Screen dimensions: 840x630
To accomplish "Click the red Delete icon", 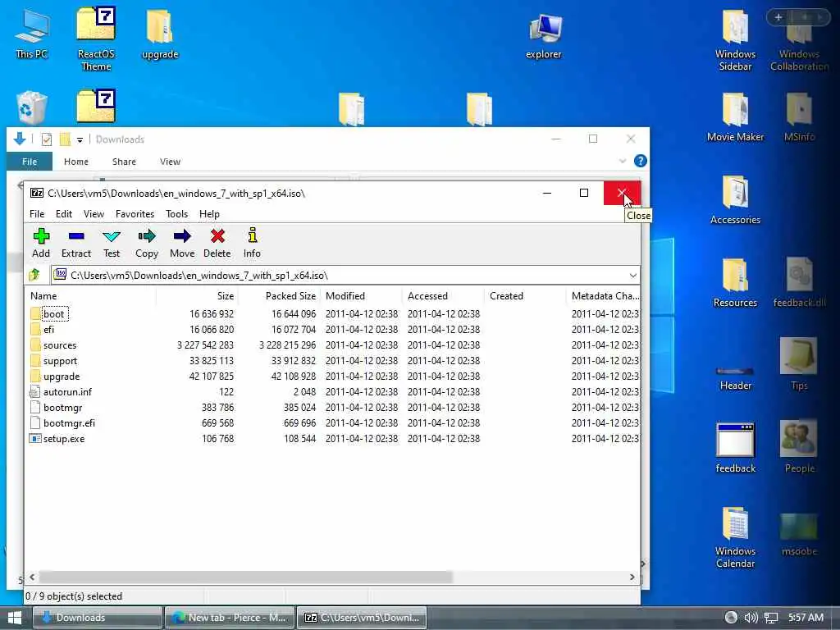I will pyautogui.click(x=217, y=243).
